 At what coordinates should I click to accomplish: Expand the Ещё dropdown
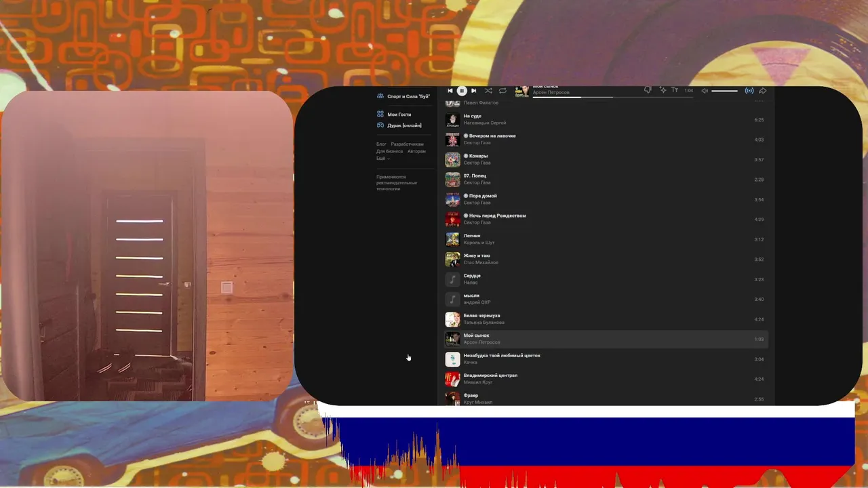tap(382, 159)
